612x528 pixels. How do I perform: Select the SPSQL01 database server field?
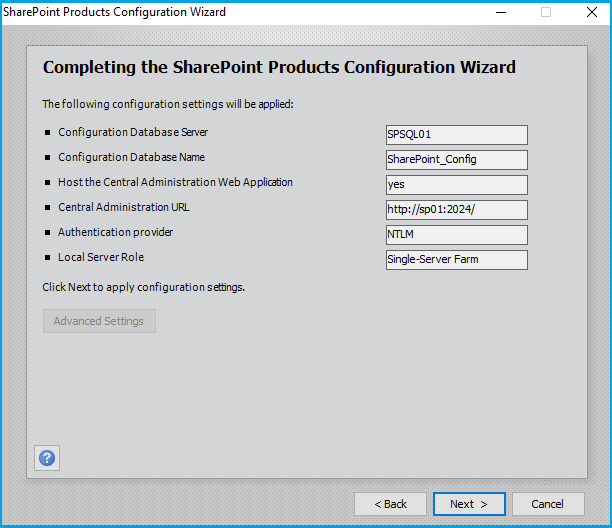[456, 135]
